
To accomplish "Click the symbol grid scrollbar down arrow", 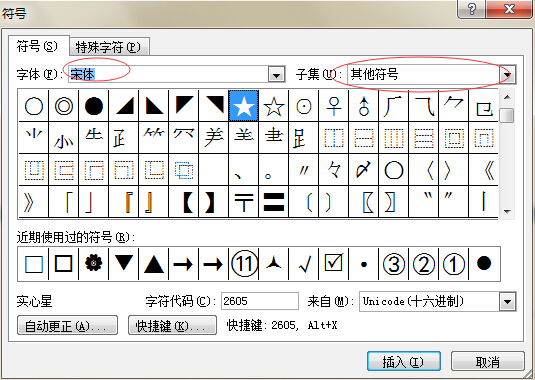I will pyautogui.click(x=507, y=211).
